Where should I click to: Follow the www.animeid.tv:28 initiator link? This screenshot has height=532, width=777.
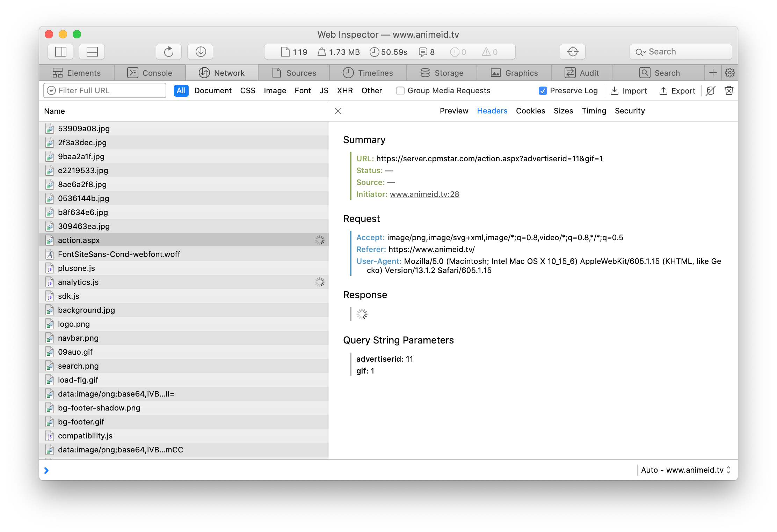(424, 194)
